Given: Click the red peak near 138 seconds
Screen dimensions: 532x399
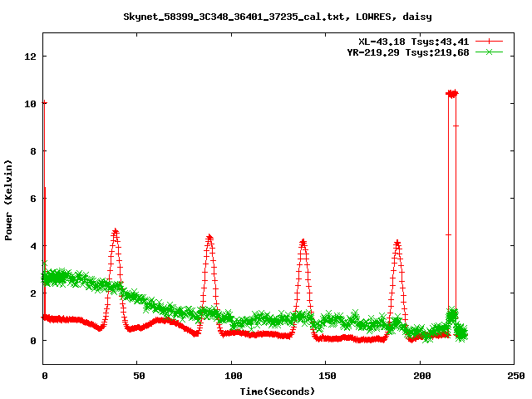Looking at the screenshot, I should point(303,243).
